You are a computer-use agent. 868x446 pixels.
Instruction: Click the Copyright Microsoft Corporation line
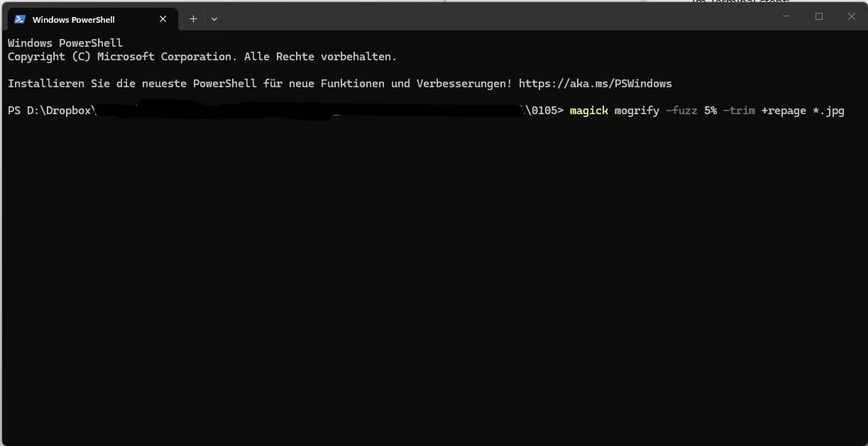coord(202,57)
